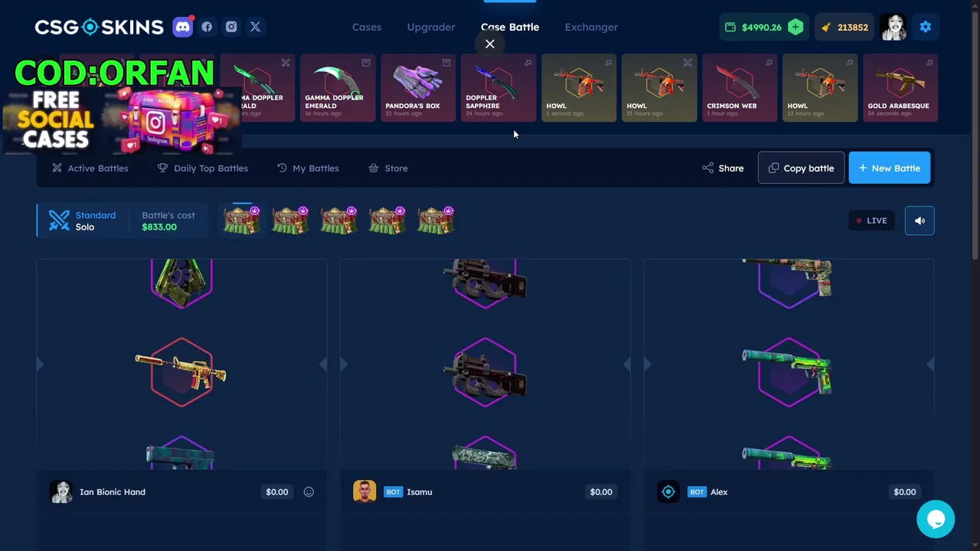
Task: Click the player name Ian Bionic Hand
Action: click(113, 492)
